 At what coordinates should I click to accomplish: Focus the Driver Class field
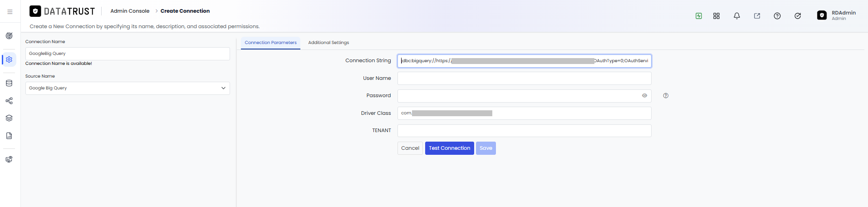point(525,113)
